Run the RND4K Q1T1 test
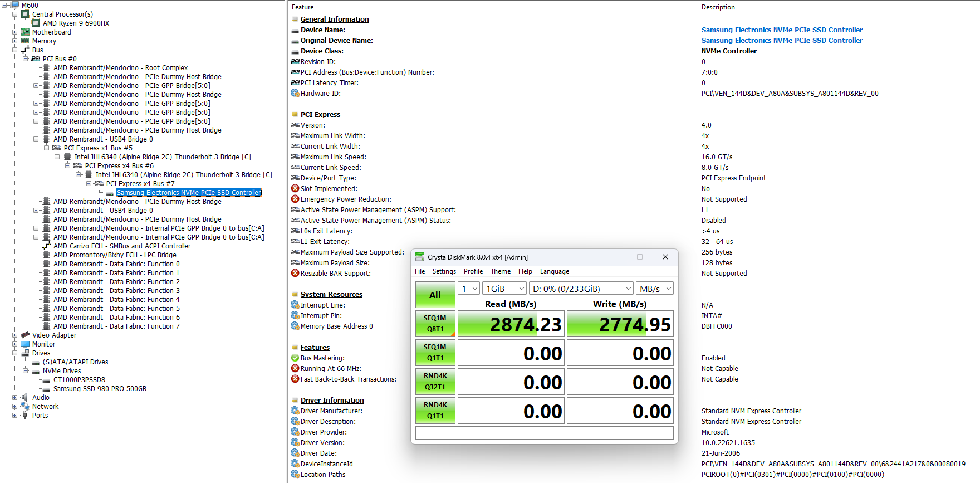 click(x=435, y=411)
